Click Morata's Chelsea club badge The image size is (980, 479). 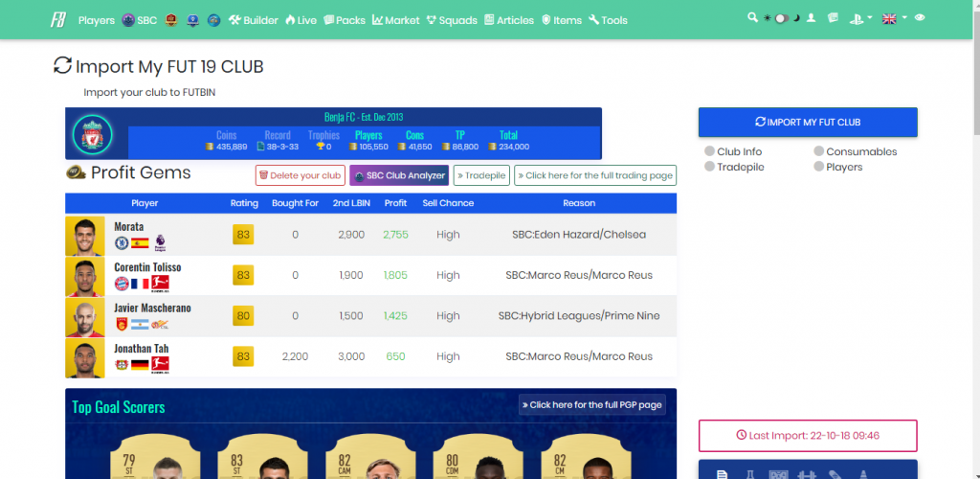(122, 242)
